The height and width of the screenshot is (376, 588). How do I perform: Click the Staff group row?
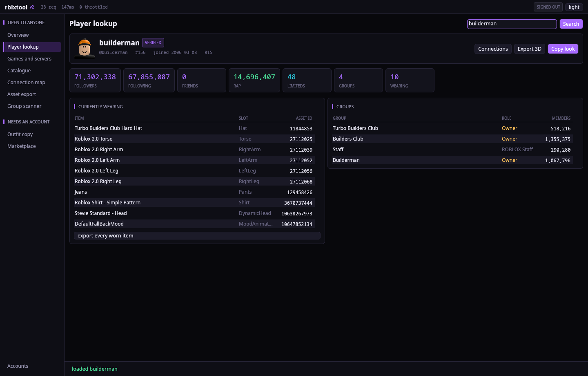pos(452,150)
